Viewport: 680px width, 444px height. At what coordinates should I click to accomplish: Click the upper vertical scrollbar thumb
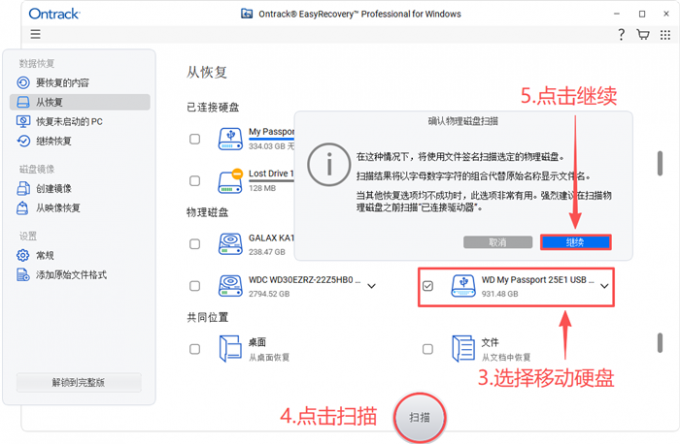(x=660, y=163)
